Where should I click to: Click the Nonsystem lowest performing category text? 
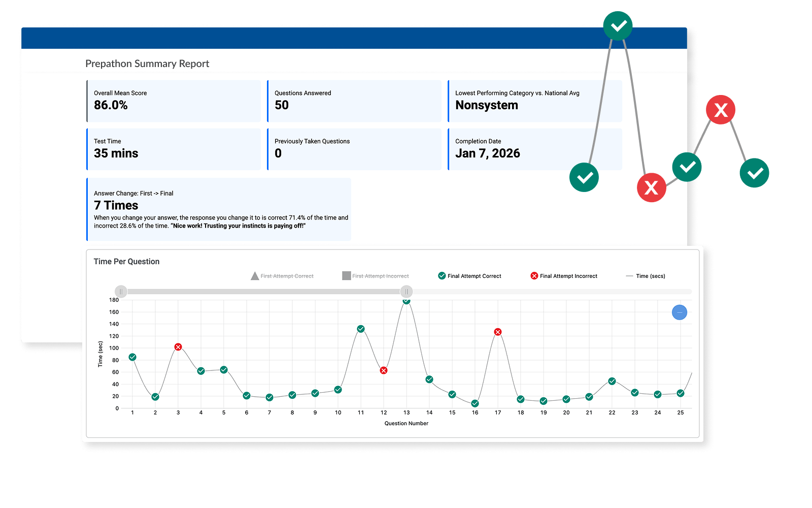487,105
